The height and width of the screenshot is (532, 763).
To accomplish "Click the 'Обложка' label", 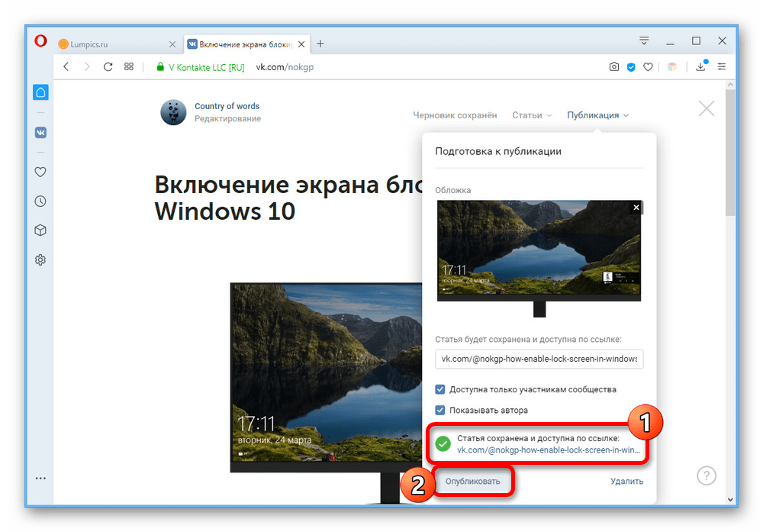I will [453, 190].
